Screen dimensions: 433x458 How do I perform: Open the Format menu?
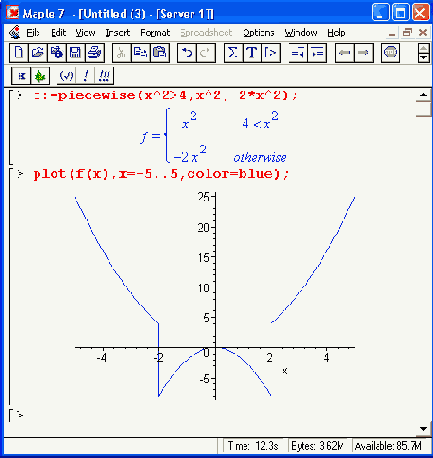155,33
